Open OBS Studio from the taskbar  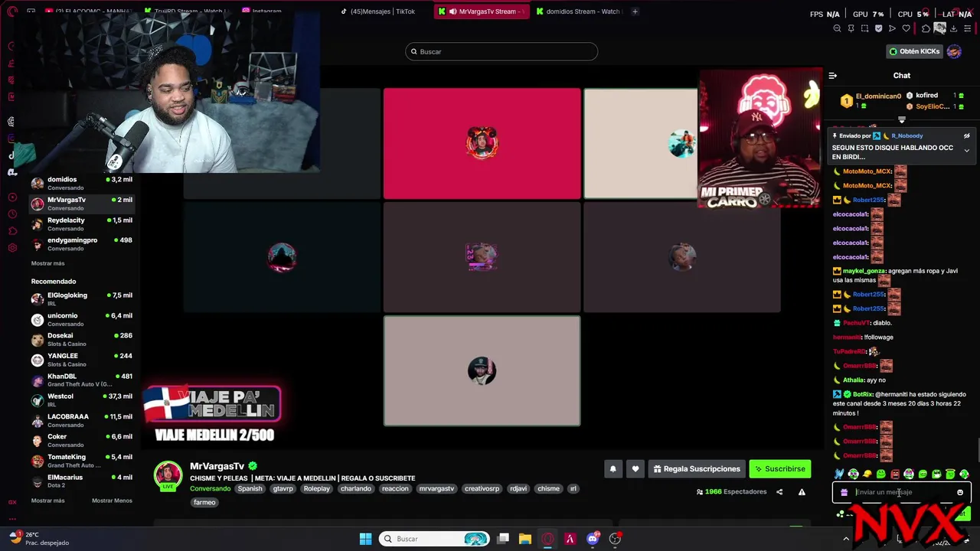(x=615, y=539)
